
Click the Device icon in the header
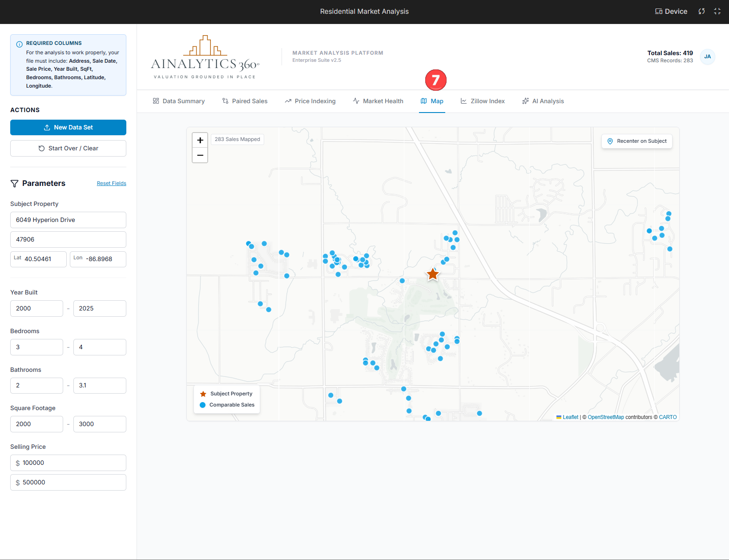coord(659,11)
